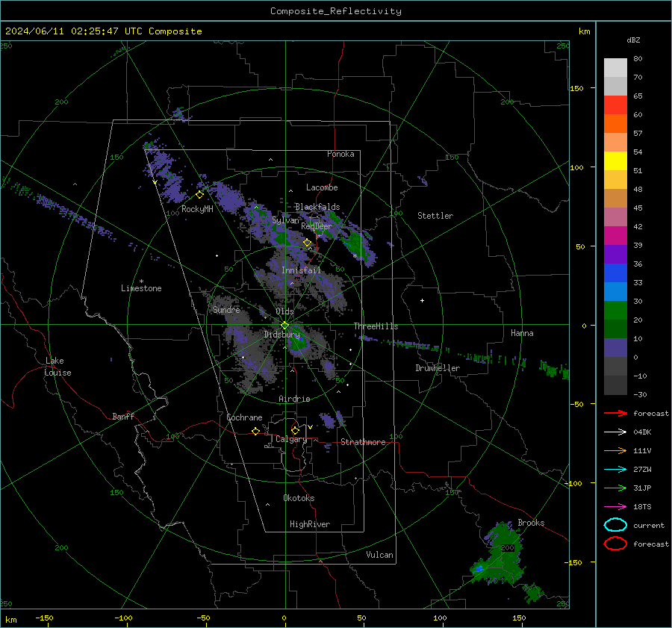
Task: Click the 80 dBZ legend value
Action: pos(638,59)
